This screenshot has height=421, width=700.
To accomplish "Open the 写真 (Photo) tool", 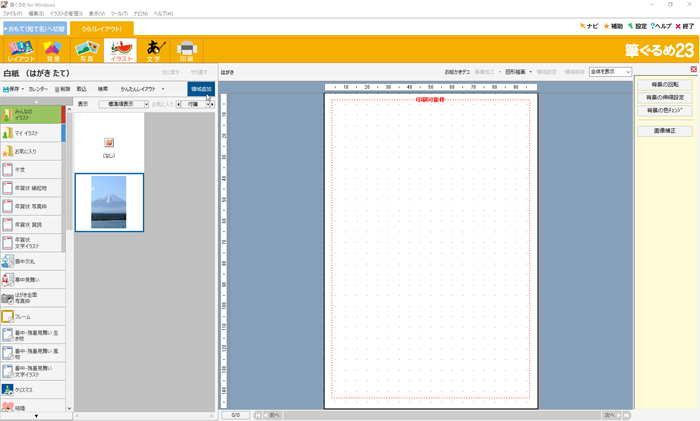I will pos(86,50).
